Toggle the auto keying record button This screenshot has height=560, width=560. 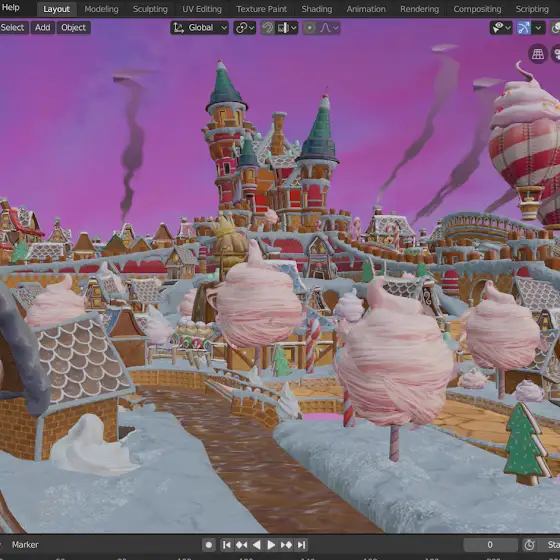click(209, 545)
